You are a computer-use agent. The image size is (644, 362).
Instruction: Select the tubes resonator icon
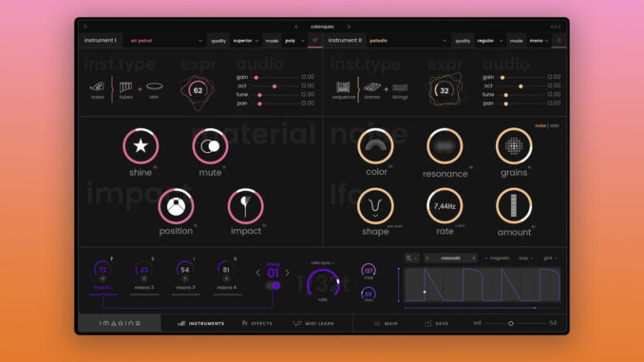[125, 87]
